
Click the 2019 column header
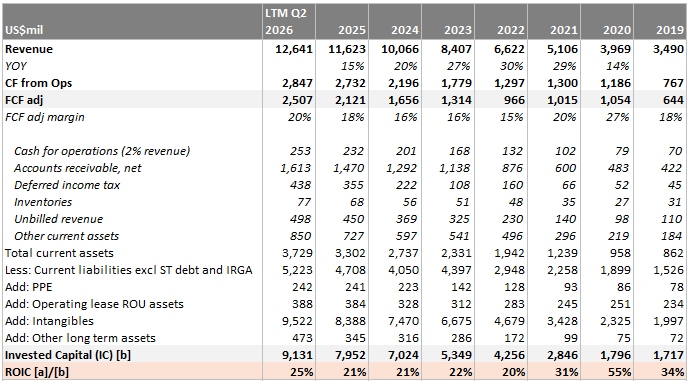coord(670,30)
